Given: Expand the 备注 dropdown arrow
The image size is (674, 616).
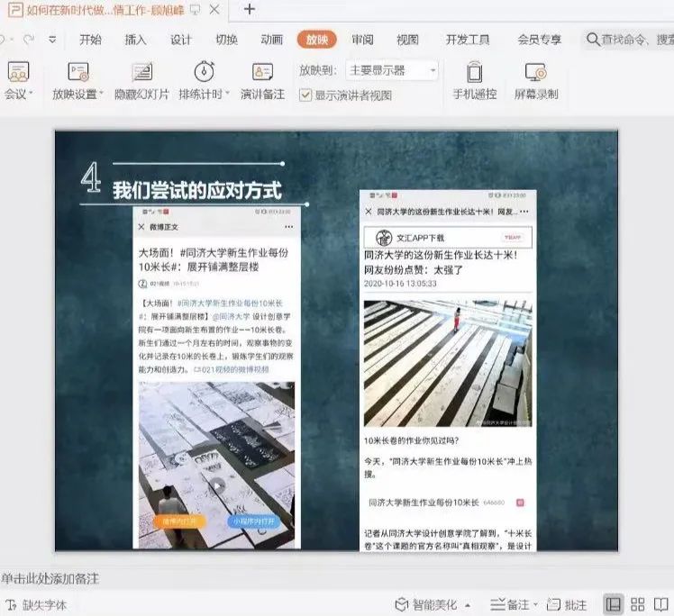Looking at the screenshot, I should coord(535,605).
